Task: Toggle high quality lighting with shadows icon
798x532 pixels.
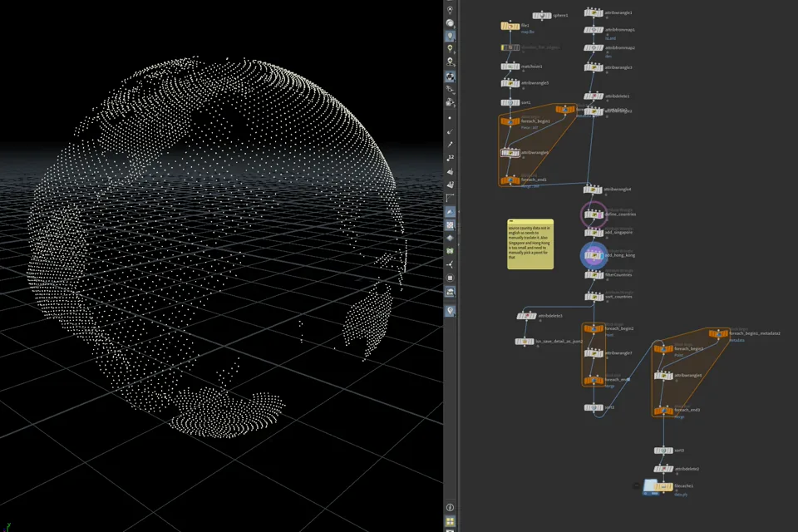Action: (450, 62)
